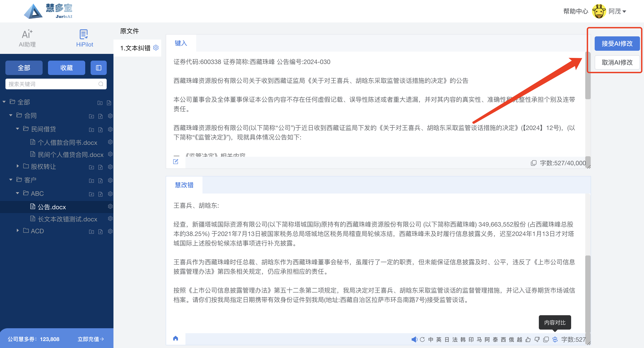Translate to English with 英
The width and height of the screenshot is (644, 348).
(x=439, y=339)
